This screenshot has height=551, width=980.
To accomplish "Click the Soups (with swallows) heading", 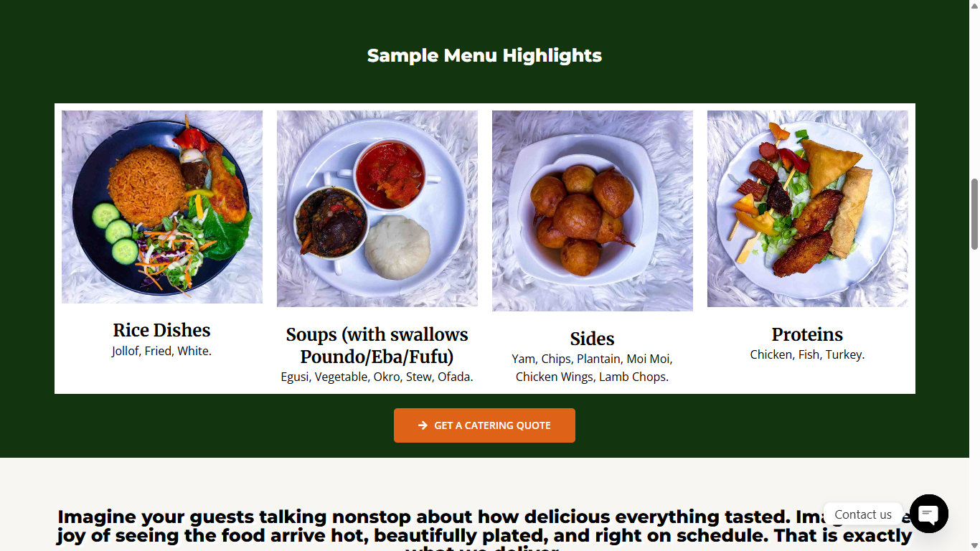I will tap(377, 345).
